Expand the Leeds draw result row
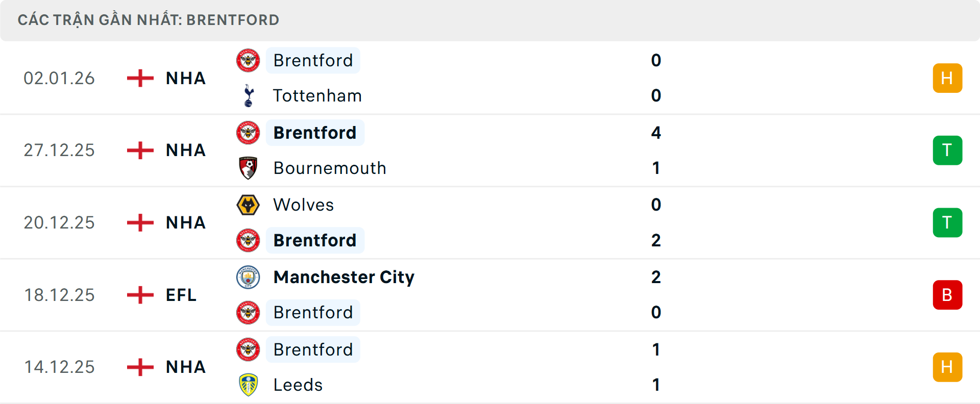 coord(490,367)
